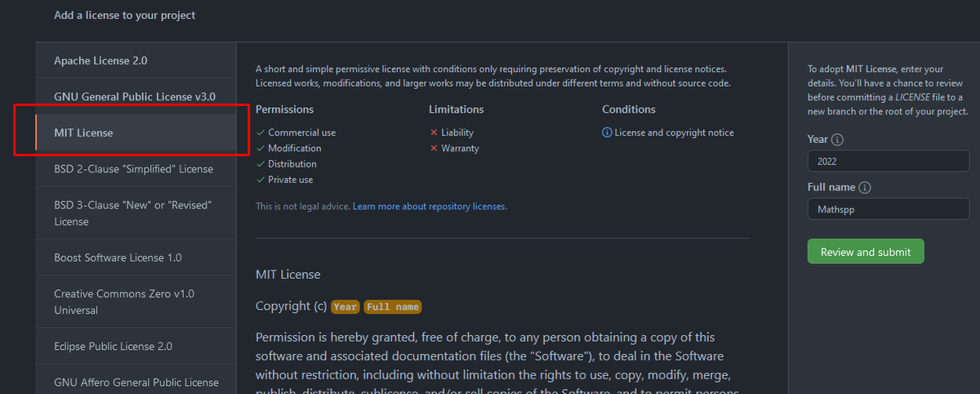The width and height of the screenshot is (980, 394).
Task: Click the info icon next to Year
Action: coord(837,140)
